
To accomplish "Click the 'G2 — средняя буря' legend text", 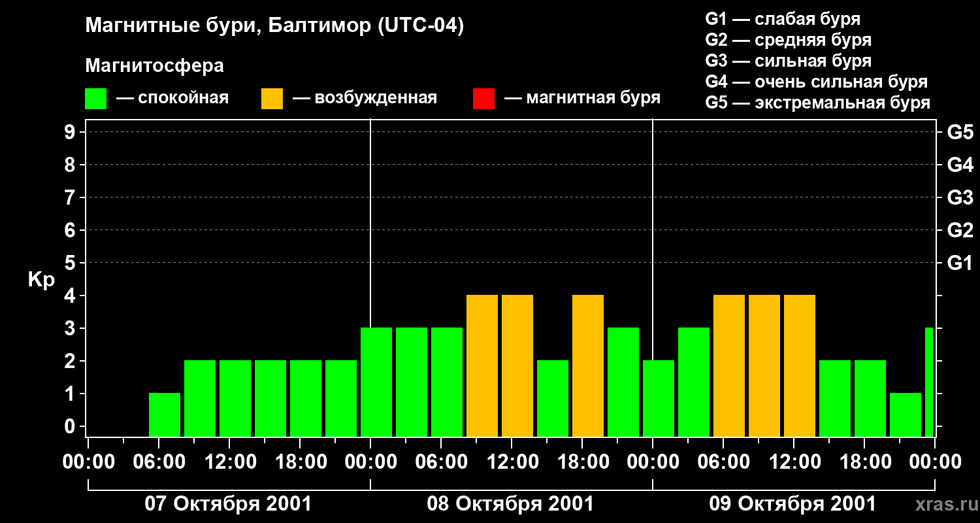I will click(x=789, y=40).
